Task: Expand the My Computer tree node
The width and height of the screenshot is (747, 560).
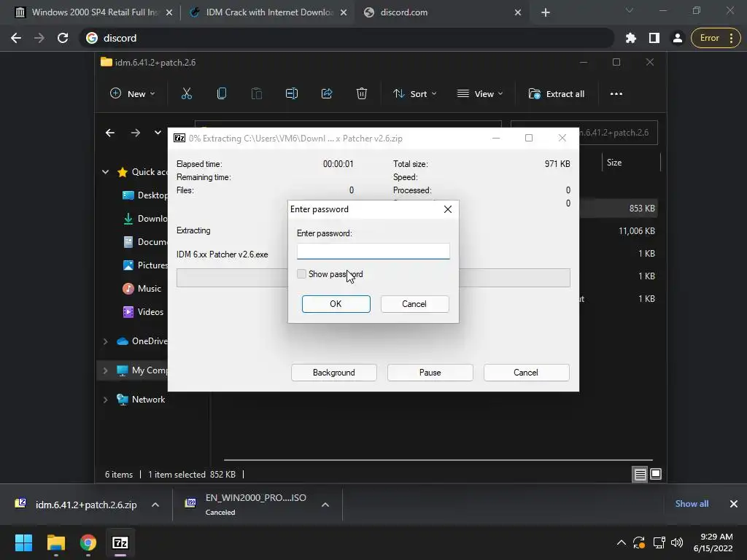Action: coord(105,370)
